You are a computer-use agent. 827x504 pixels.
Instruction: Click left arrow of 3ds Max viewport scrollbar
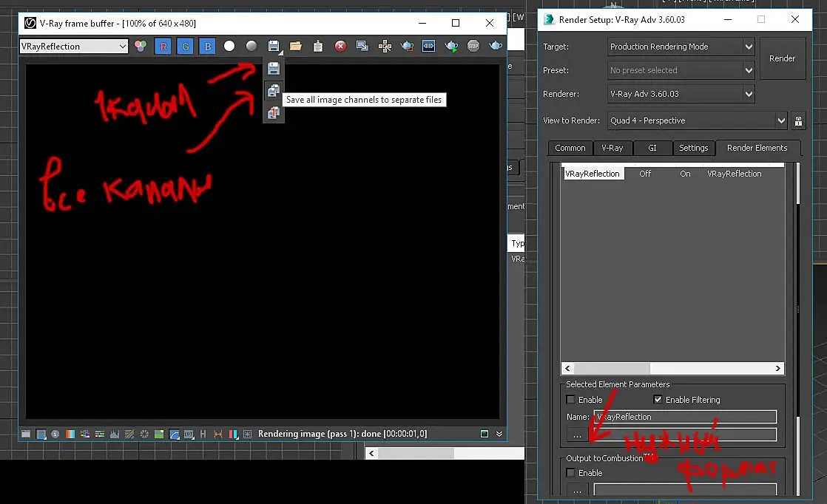(x=371, y=454)
